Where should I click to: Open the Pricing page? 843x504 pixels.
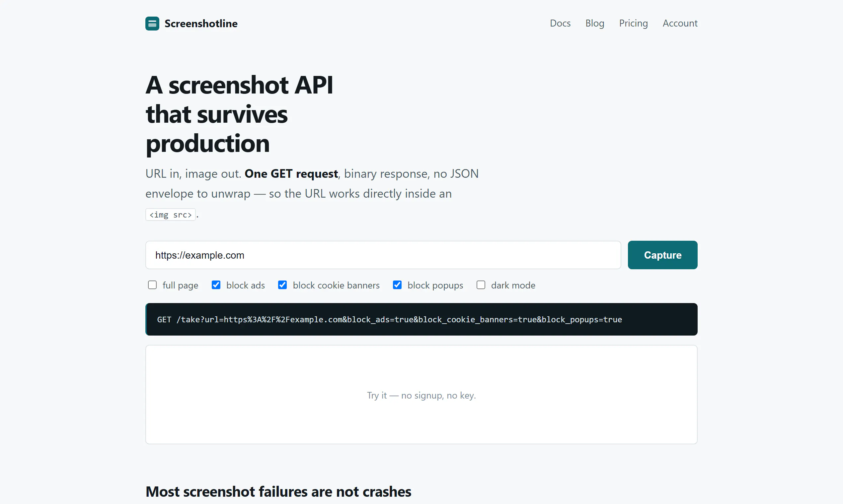(x=633, y=23)
